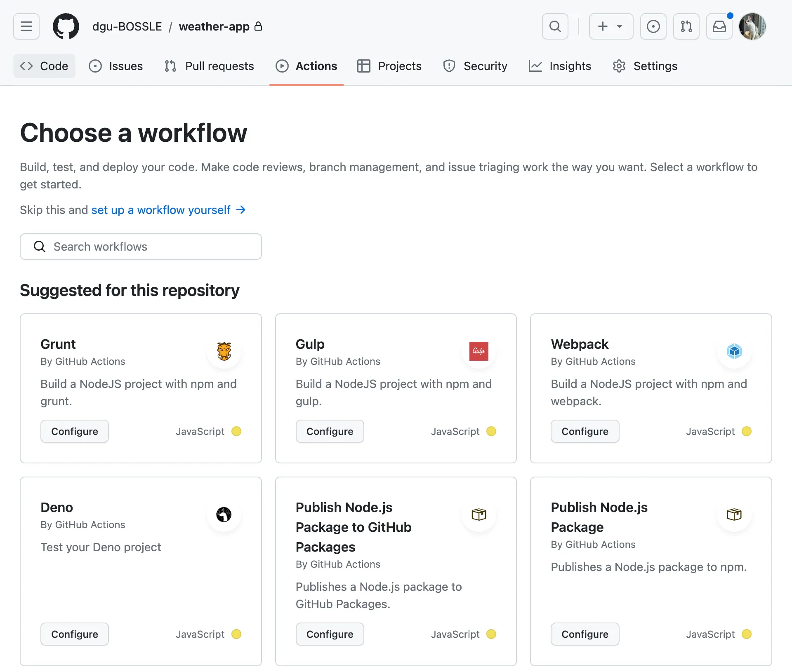
Task: Click the GitHub octocat logo
Action: click(66, 26)
